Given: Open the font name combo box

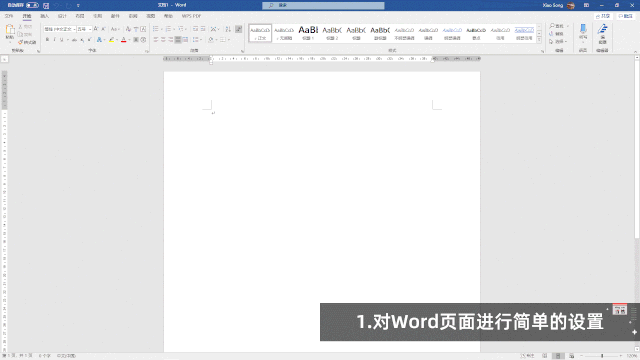Looking at the screenshot, I should (60, 29).
